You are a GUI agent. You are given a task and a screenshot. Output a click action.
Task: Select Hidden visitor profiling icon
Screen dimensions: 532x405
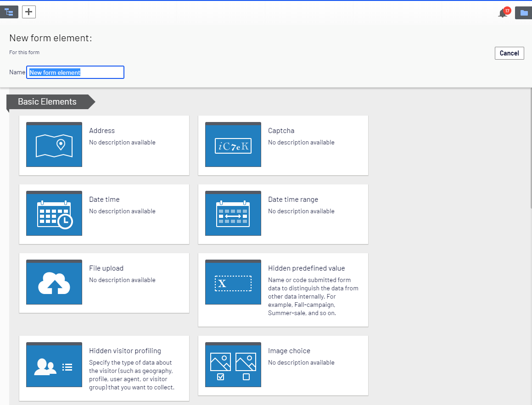click(x=54, y=365)
